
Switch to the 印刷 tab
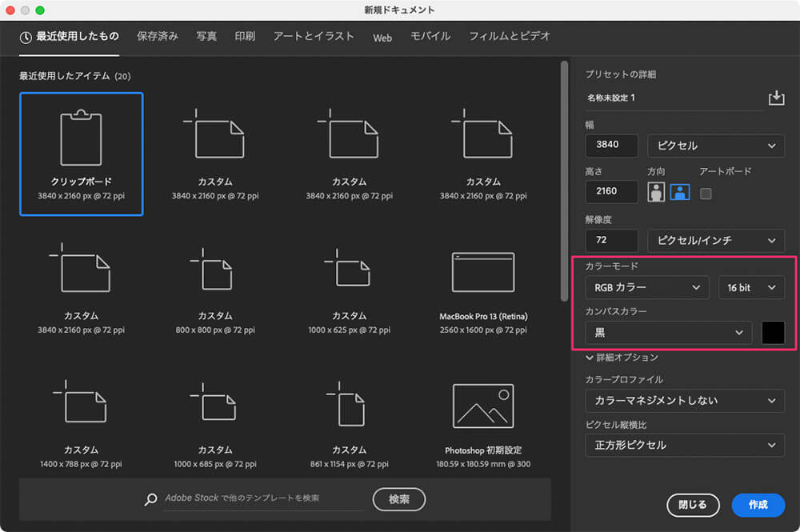pos(245,36)
